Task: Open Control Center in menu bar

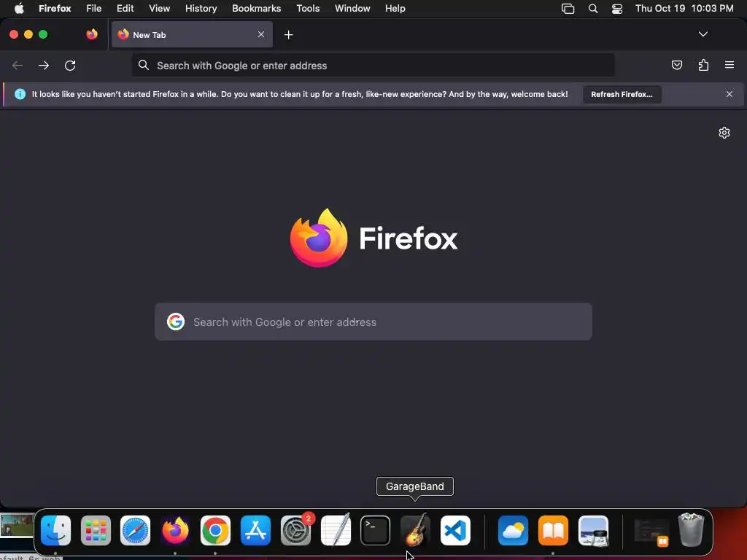Action: [x=617, y=9]
